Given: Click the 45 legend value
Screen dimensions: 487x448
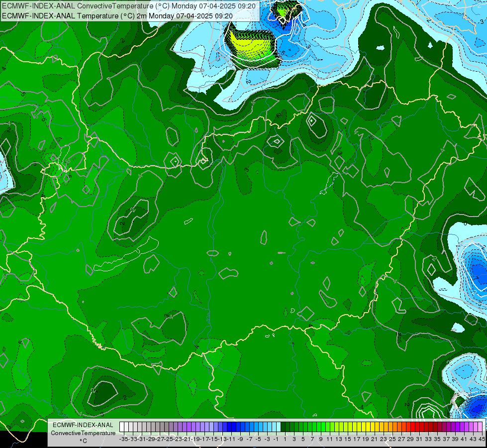Looking at the screenshot, I should [x=482, y=439].
